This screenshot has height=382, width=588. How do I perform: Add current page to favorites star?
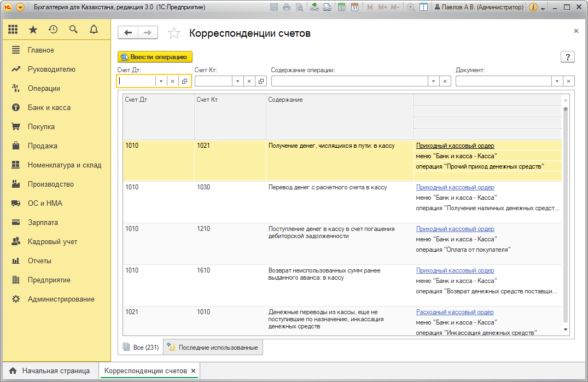click(174, 33)
